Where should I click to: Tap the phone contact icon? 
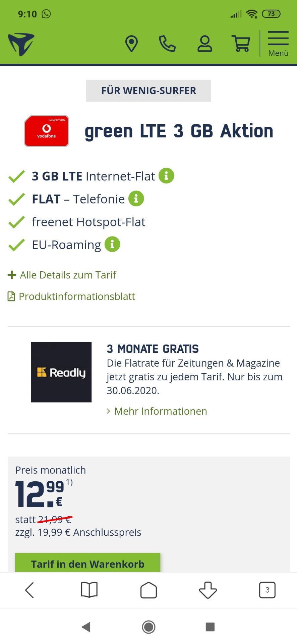coord(167,44)
